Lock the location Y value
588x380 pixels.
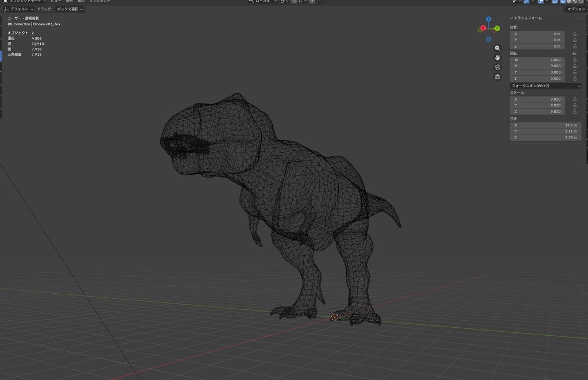574,40
